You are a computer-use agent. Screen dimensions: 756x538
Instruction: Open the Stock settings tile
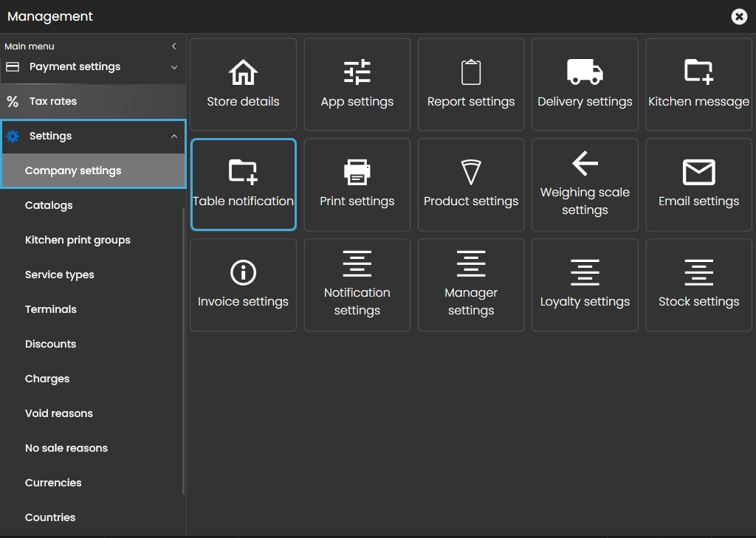[x=698, y=285]
